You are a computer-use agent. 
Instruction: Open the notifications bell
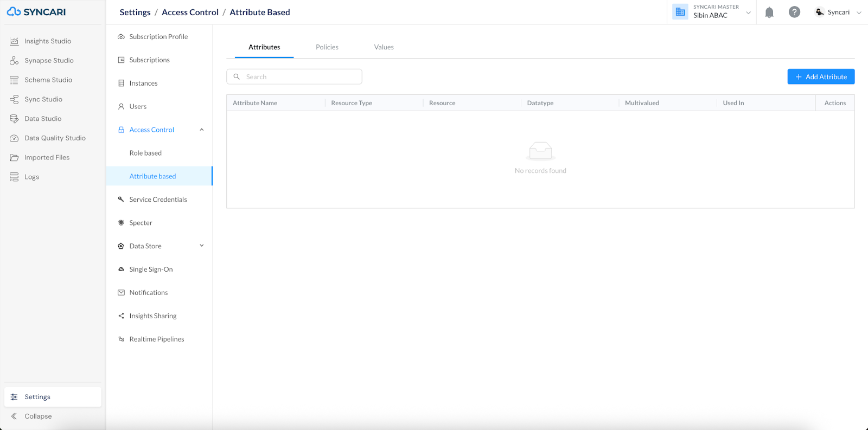[769, 12]
